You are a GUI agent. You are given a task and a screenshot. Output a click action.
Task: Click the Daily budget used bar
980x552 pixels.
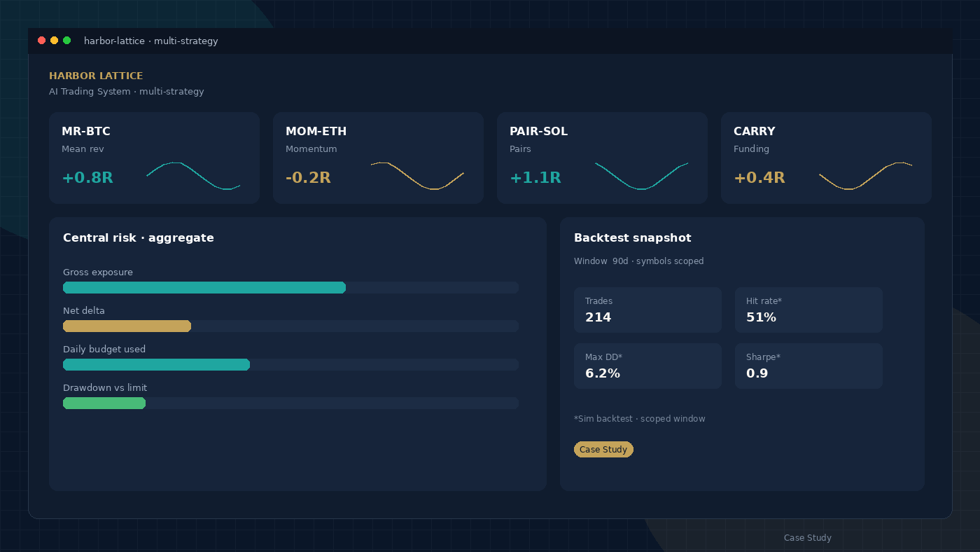[290, 364]
